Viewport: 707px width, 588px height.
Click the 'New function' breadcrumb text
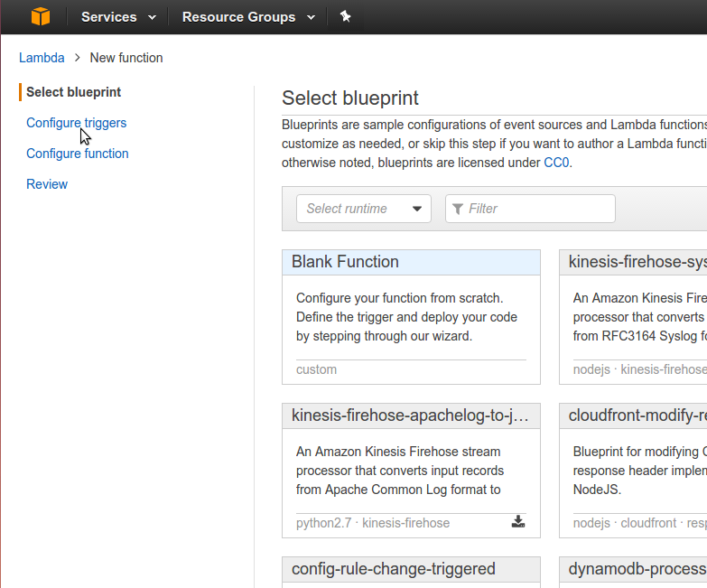126,58
